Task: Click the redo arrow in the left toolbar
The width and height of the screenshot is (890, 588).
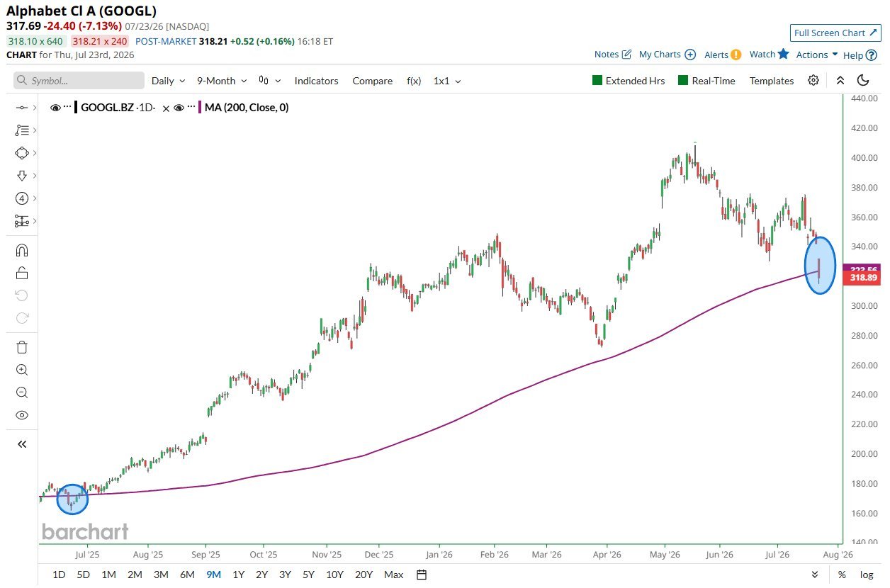Action: [22, 318]
